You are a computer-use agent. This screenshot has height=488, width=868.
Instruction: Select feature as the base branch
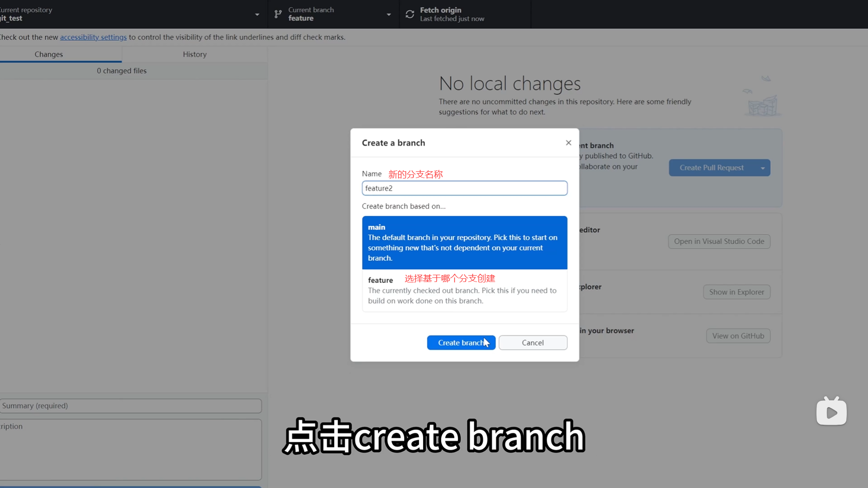[x=464, y=291]
